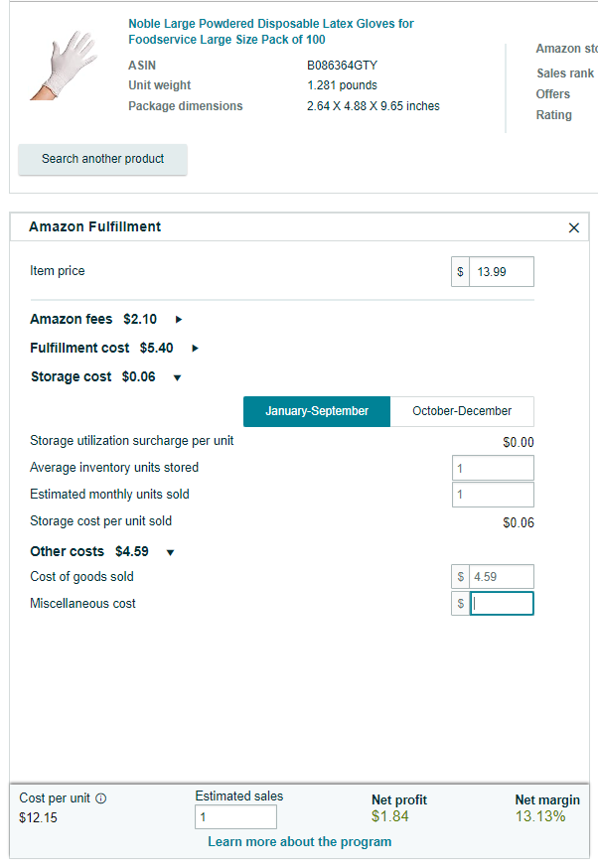Click the Cost per unit info icon
This screenshot has width=598, height=868.
pos(100,798)
